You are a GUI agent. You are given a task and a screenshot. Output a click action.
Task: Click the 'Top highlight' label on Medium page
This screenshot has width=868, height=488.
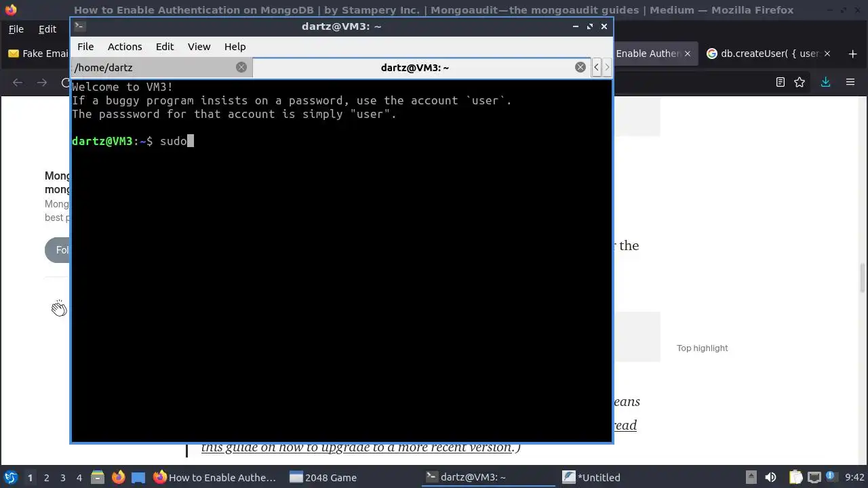702,348
